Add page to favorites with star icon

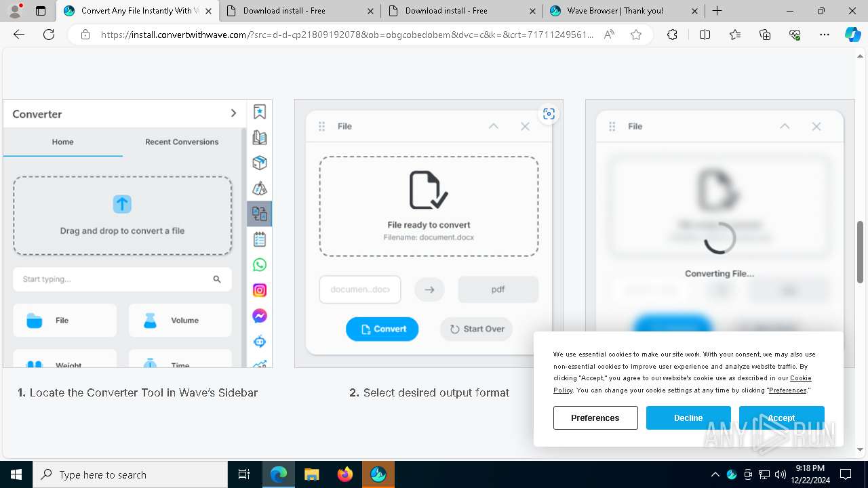click(x=636, y=35)
